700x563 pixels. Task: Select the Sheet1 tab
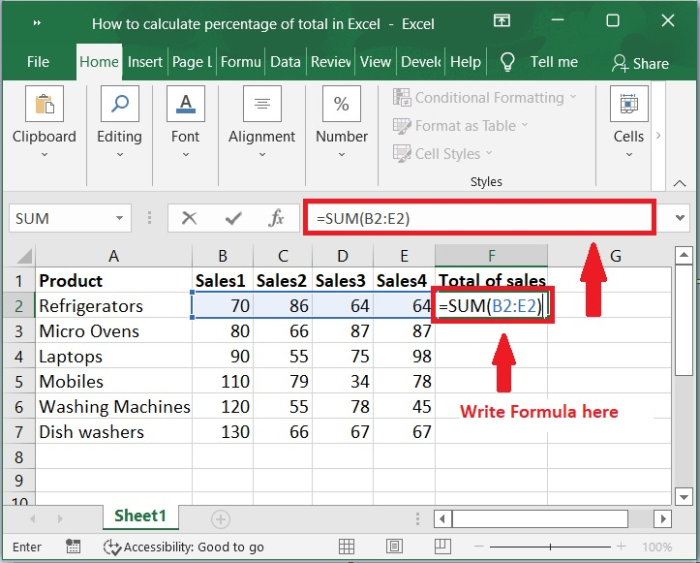tap(140, 516)
